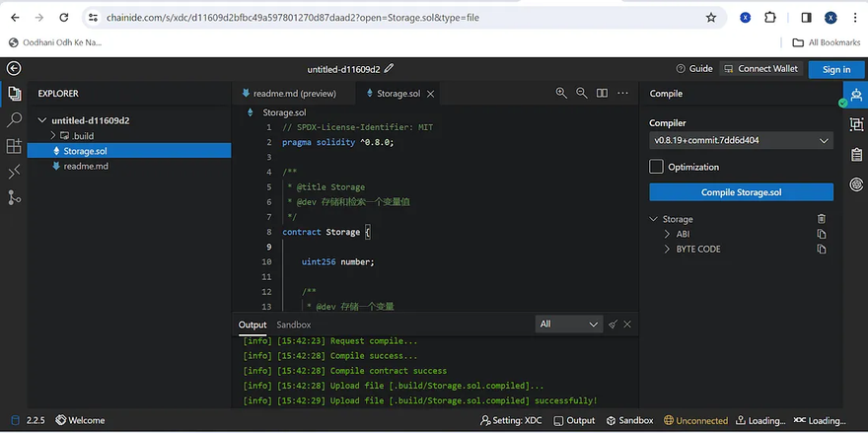Clear the output log using the clear icon
Image resolution: width=868 pixels, height=433 pixels.
(613, 325)
